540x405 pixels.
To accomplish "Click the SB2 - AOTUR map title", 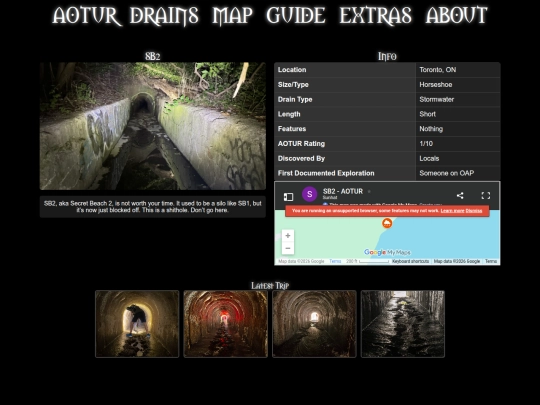I will click(343, 191).
